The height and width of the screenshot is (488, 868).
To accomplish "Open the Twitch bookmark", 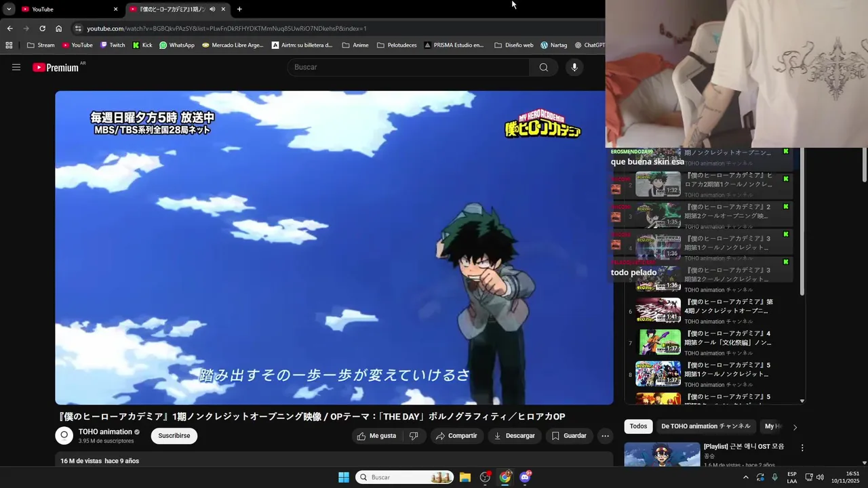I will coord(113,45).
